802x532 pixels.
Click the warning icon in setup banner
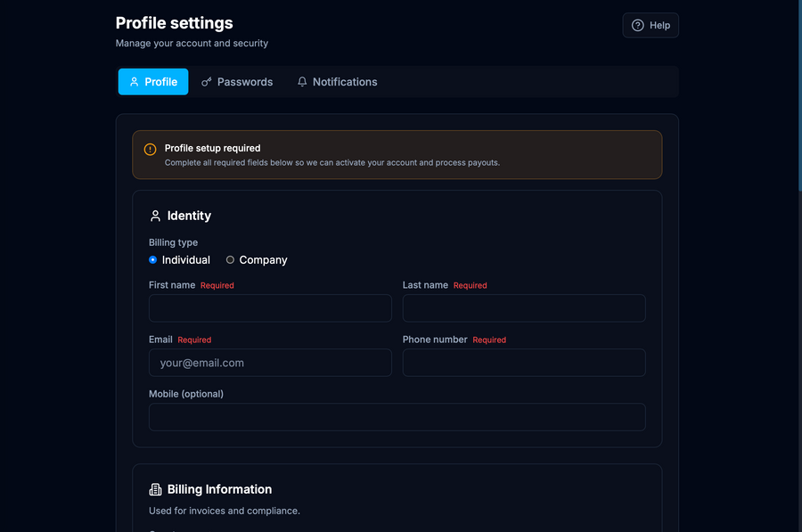coord(150,150)
